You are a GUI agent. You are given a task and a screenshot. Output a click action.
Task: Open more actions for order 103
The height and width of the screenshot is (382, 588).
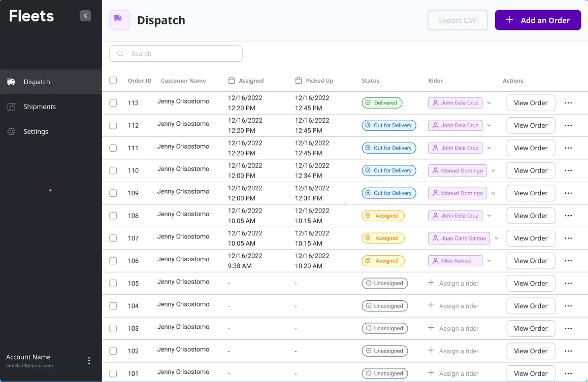[x=568, y=328]
